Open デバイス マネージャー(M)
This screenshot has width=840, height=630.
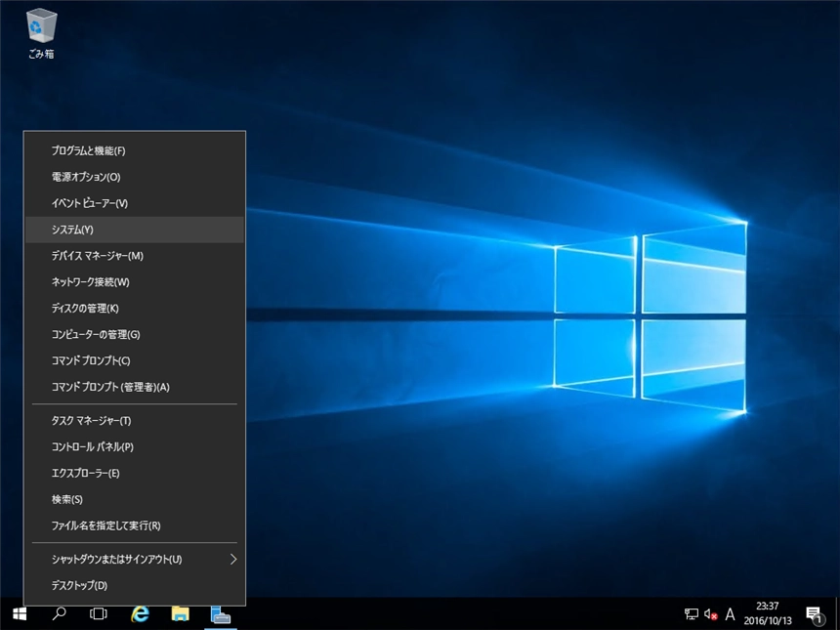135,256
